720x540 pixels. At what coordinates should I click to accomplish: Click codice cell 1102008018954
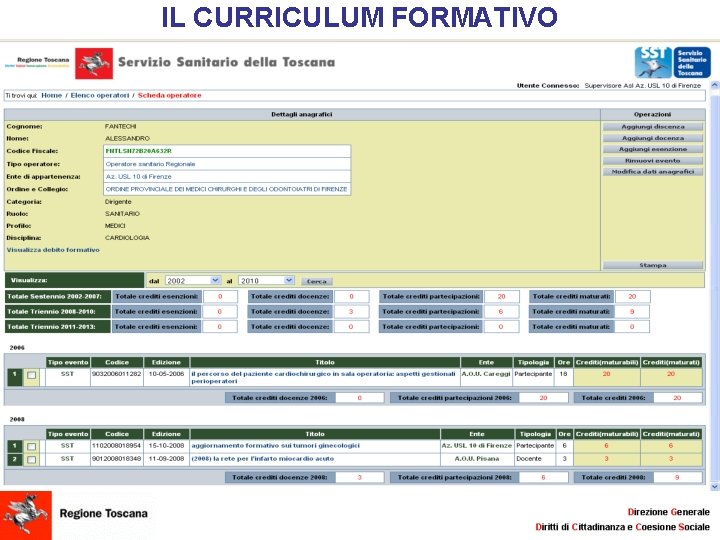(117, 446)
